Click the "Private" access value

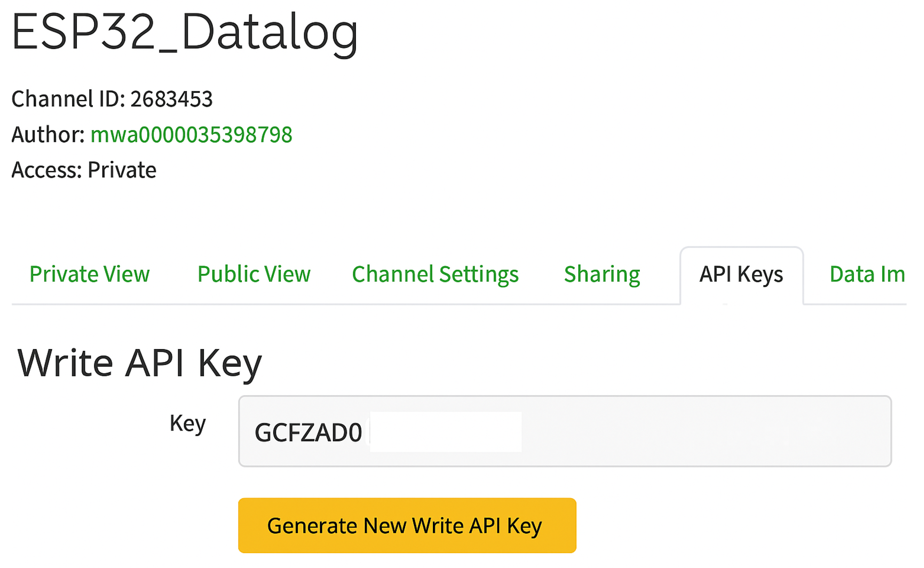tap(122, 170)
